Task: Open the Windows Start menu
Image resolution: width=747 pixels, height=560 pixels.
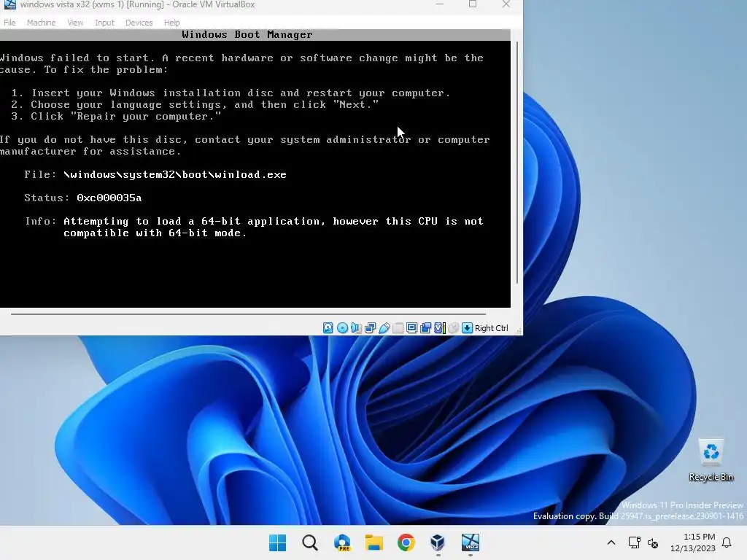Action: (x=277, y=542)
